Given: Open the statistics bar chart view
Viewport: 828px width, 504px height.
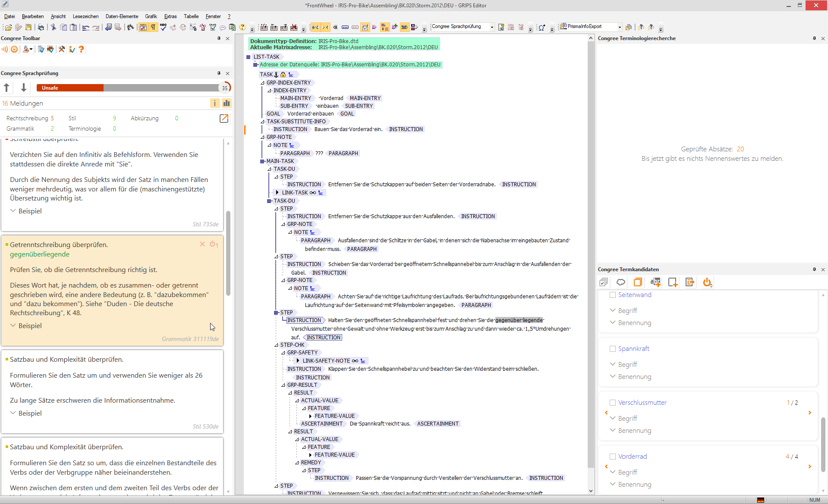Looking at the screenshot, I should tap(226, 103).
